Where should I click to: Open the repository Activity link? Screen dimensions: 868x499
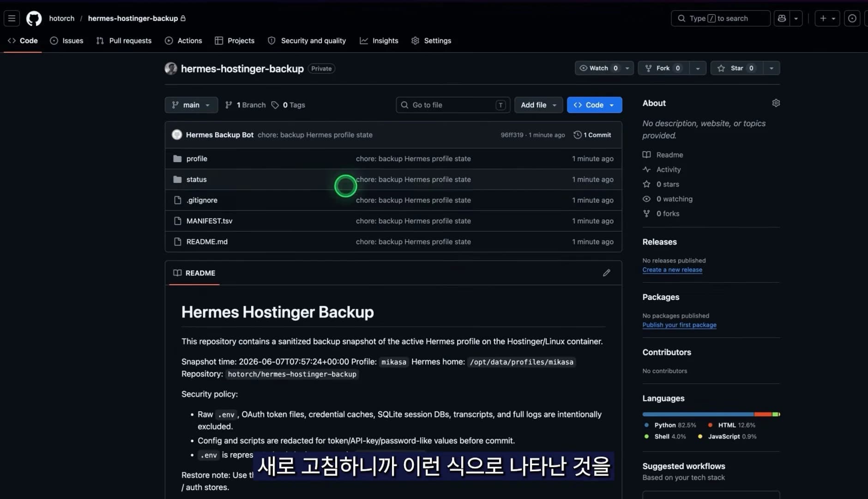point(662,170)
